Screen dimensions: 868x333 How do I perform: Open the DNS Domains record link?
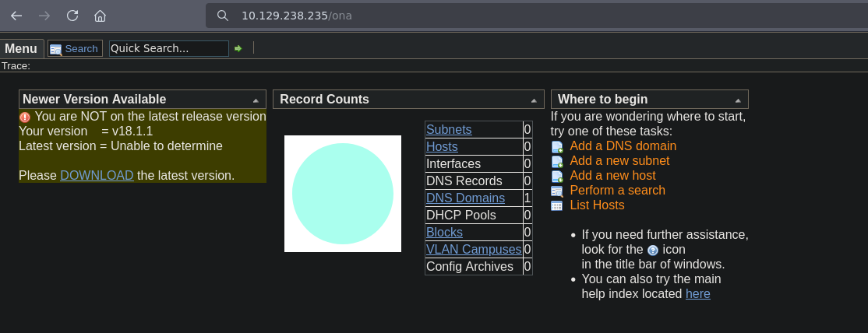point(465,198)
